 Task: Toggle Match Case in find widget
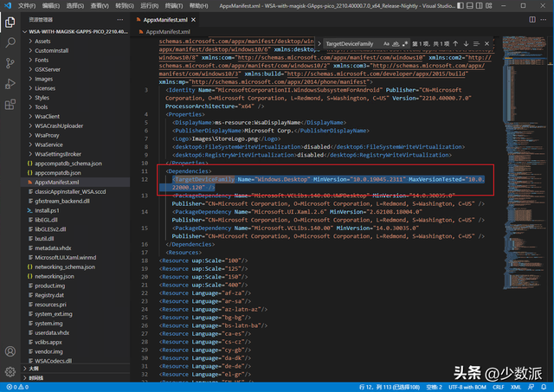click(386, 42)
